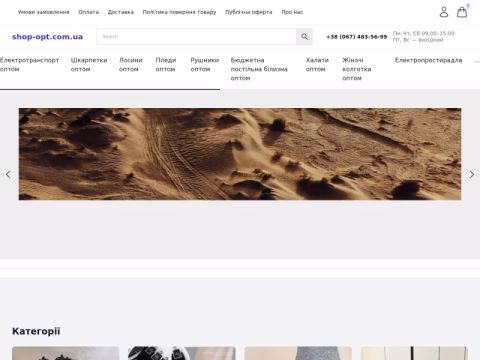Screen dimensions: 480x360
Task: Select Жіночі колготки оптом category
Action: 357,69
